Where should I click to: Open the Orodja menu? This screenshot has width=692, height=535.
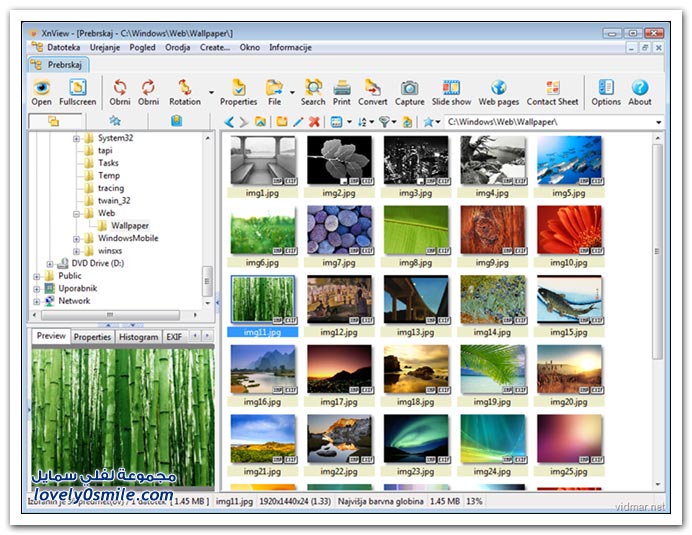tap(178, 47)
